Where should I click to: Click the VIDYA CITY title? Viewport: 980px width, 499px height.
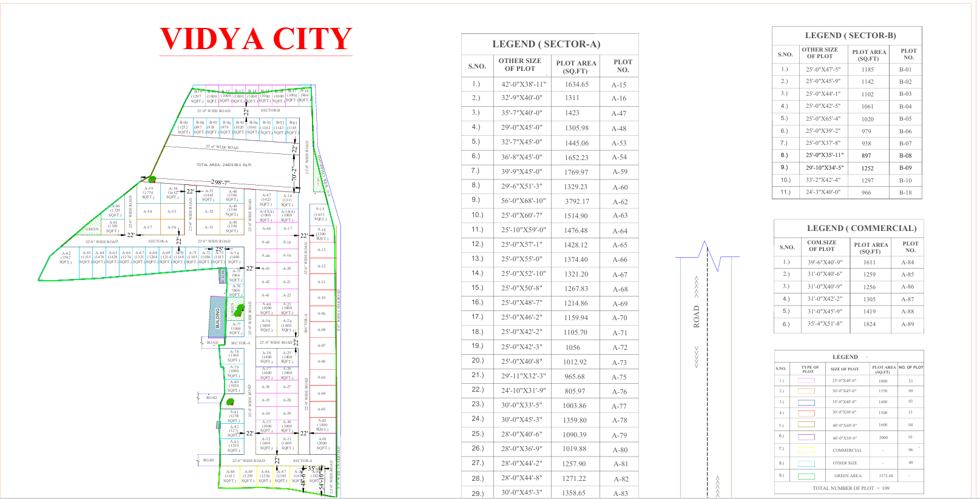tap(255, 39)
